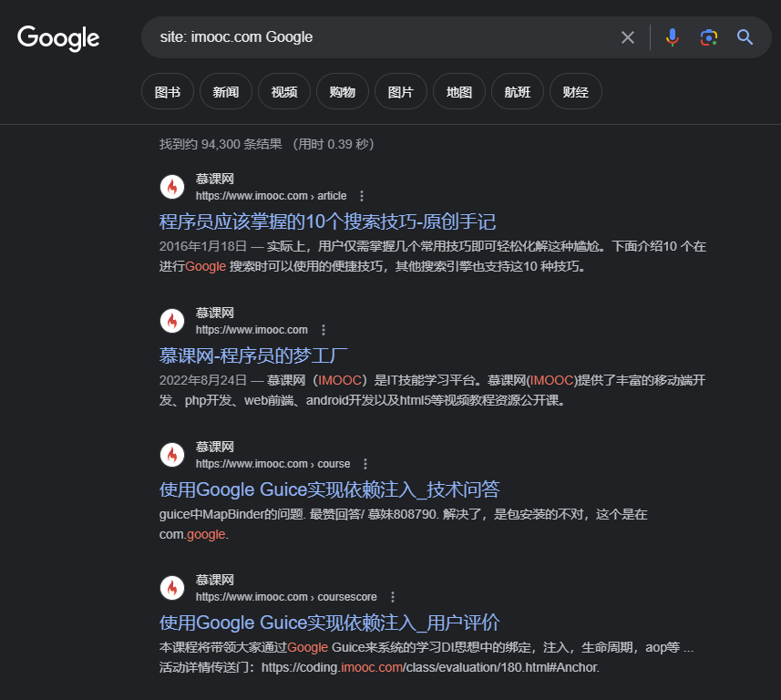Click the result count text 找到约 94,300 条结果

221,144
